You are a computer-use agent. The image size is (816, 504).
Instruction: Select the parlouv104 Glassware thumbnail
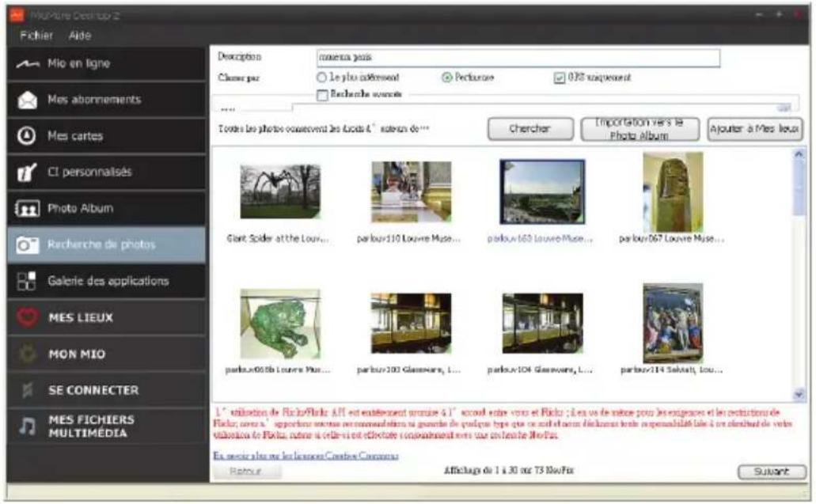pos(542,324)
